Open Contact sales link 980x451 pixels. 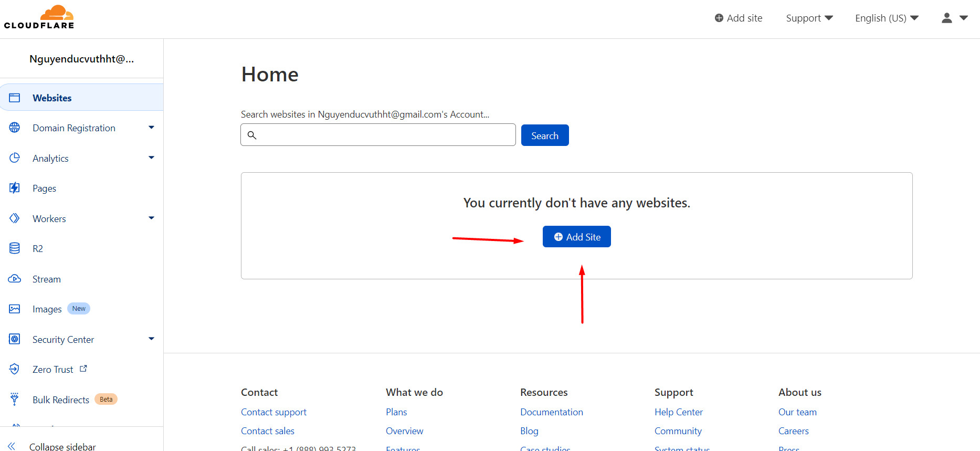click(268, 431)
